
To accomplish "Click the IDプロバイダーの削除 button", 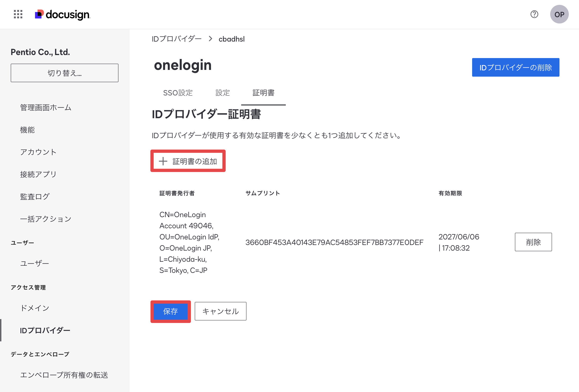I will click(516, 67).
